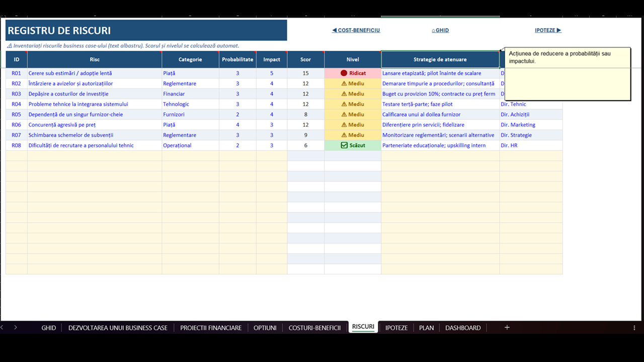
Task: Select 'Probleme tehnice la integrarea sistemului' cell
Action: [x=95, y=104]
